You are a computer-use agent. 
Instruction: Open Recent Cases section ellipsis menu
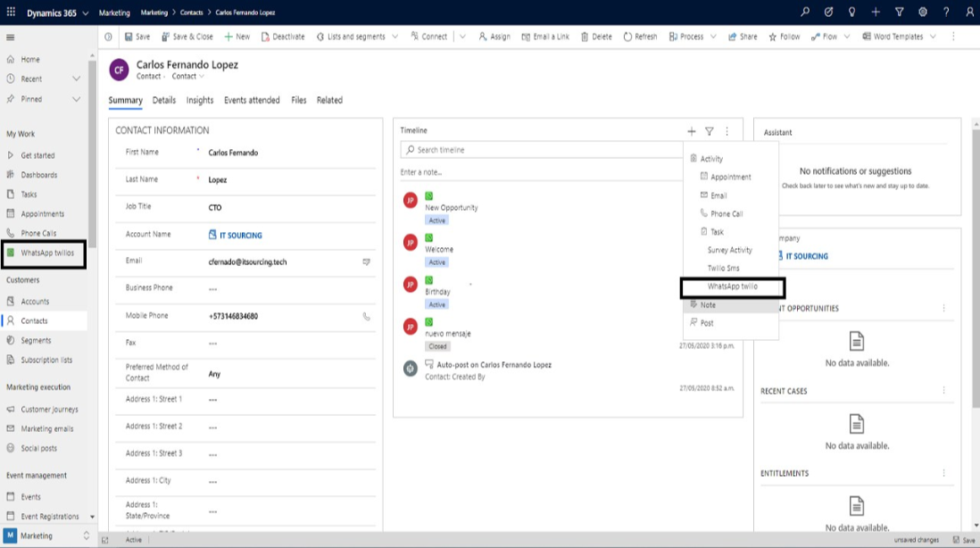943,391
